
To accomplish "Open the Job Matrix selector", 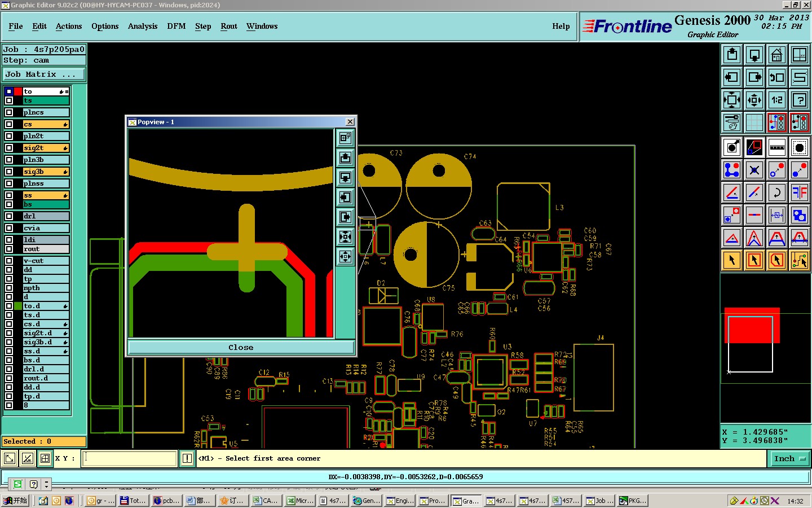I will click(44, 75).
